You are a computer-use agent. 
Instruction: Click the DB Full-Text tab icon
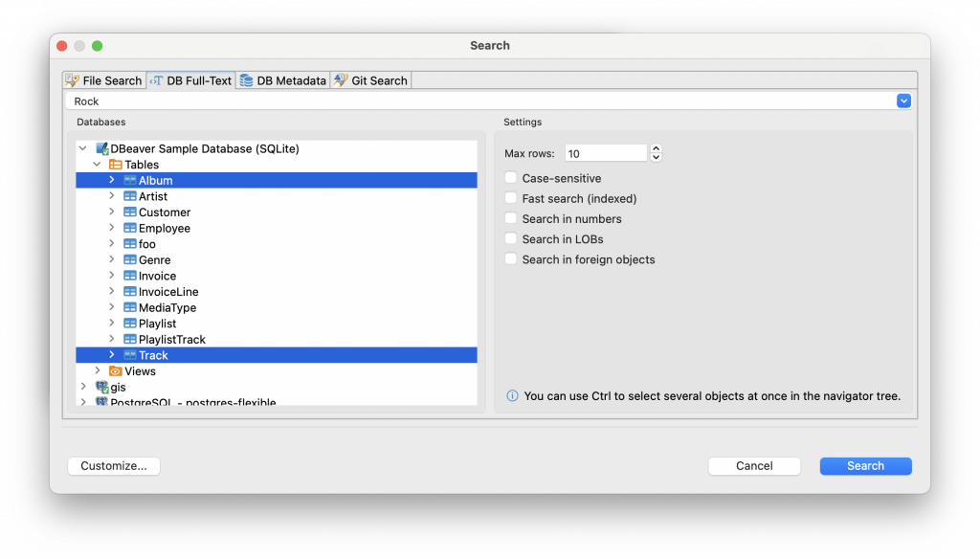coord(156,80)
